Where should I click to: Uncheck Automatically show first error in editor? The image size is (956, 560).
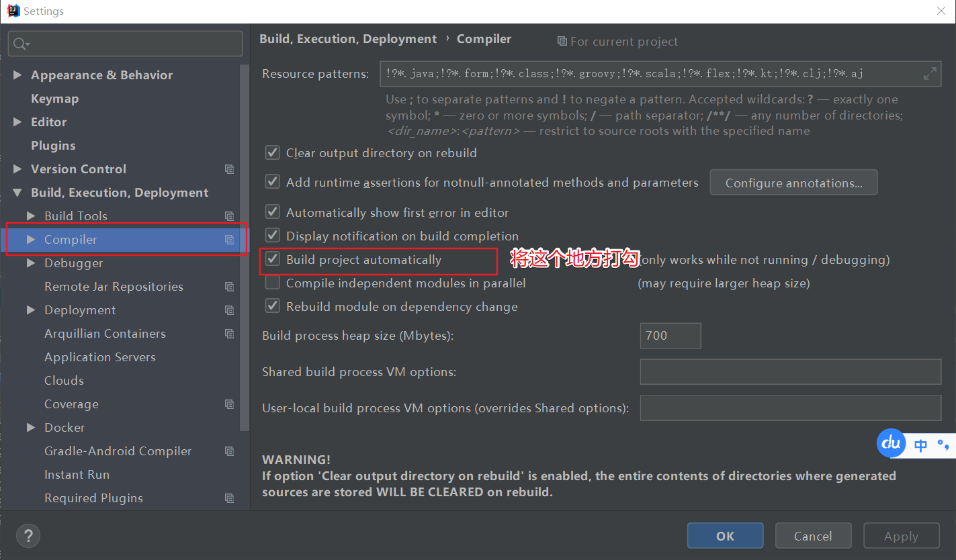[272, 212]
